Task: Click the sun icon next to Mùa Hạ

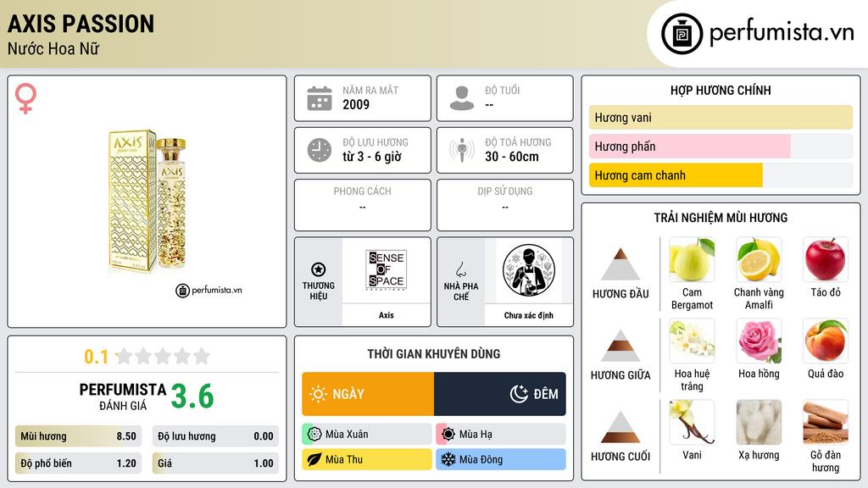Action: (x=448, y=435)
